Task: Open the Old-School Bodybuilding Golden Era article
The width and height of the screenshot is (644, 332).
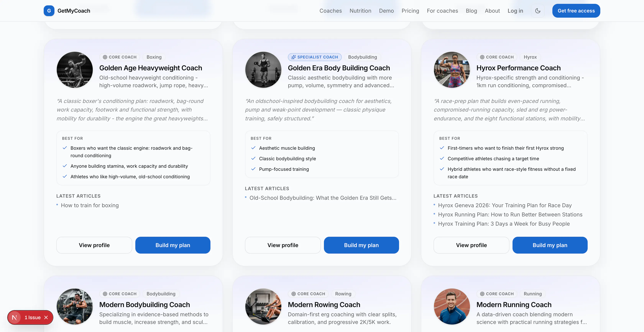Action: tap(323, 198)
